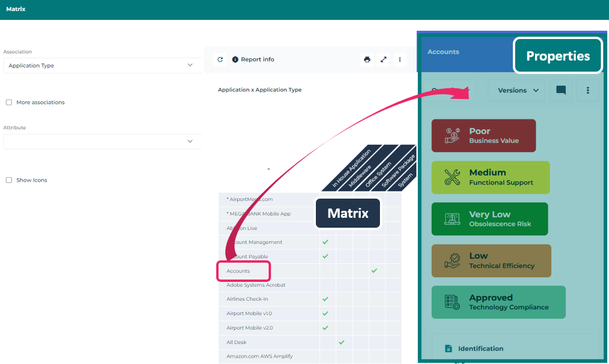Expand the Identification section

point(480,349)
